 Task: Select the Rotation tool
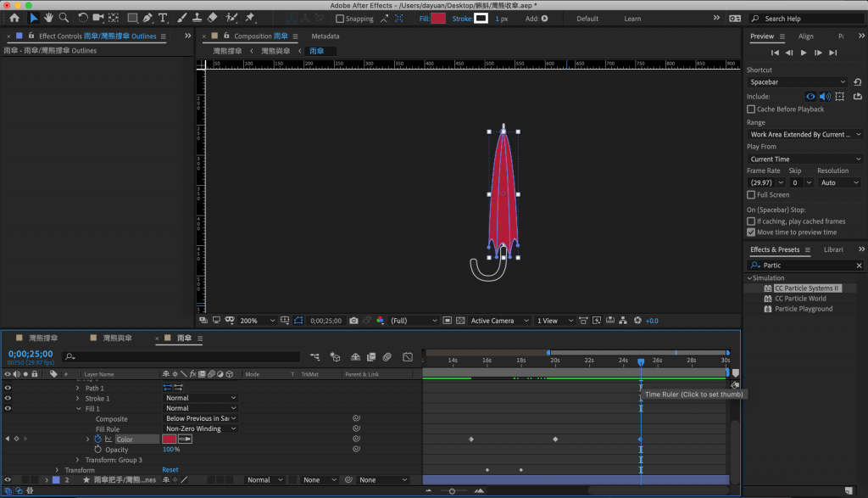pyautogui.click(x=82, y=19)
